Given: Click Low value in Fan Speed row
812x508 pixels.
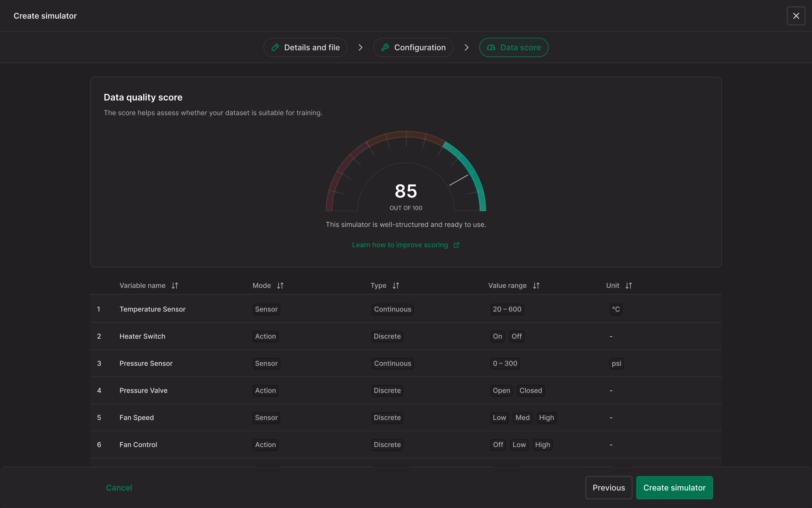Looking at the screenshot, I should 499,418.
